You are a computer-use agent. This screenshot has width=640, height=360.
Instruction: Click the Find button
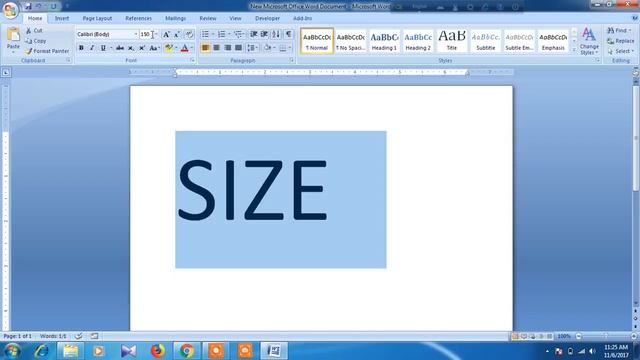[x=619, y=31]
